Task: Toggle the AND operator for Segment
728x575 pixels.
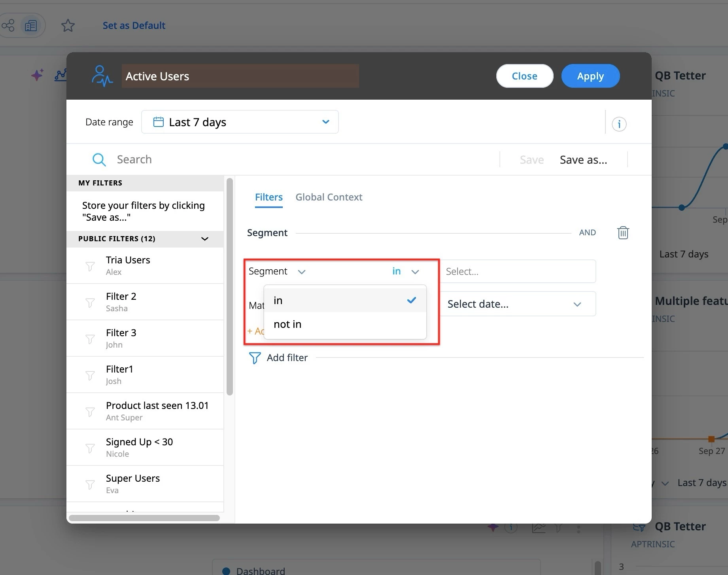Action: point(587,233)
